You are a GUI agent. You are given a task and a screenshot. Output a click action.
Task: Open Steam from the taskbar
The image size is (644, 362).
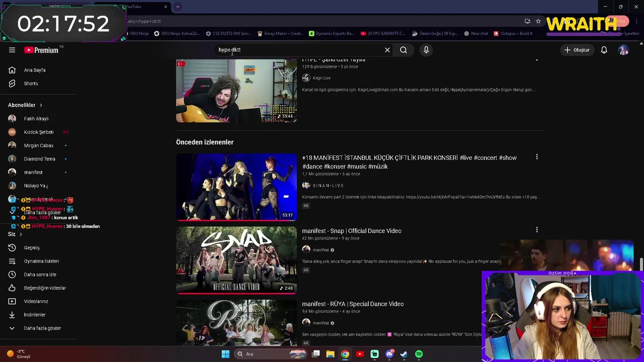[404, 354]
